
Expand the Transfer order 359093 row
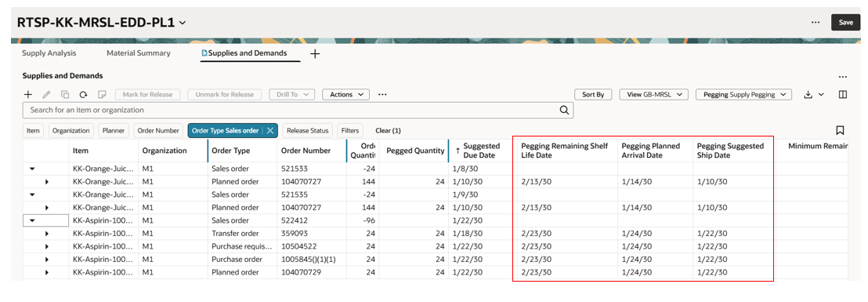point(47,233)
